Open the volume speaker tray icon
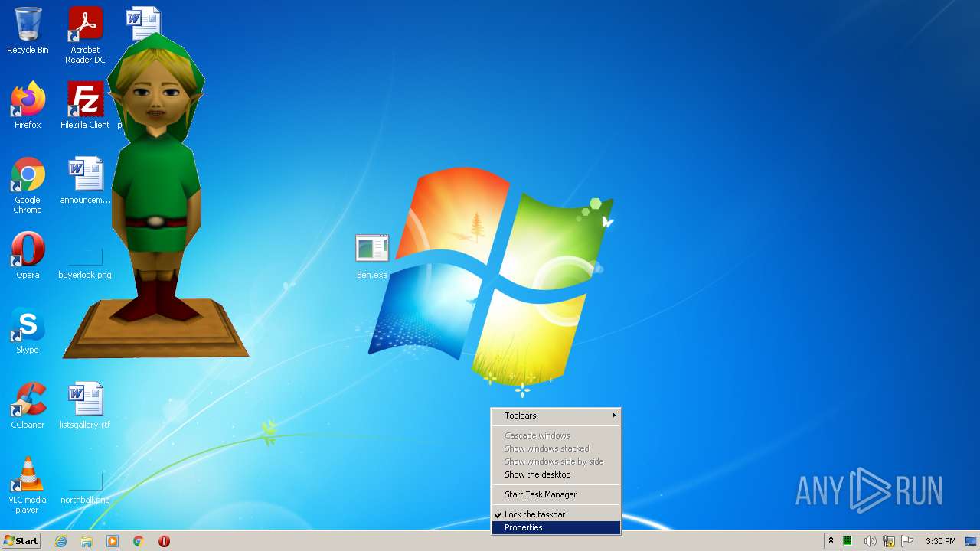 [x=870, y=541]
